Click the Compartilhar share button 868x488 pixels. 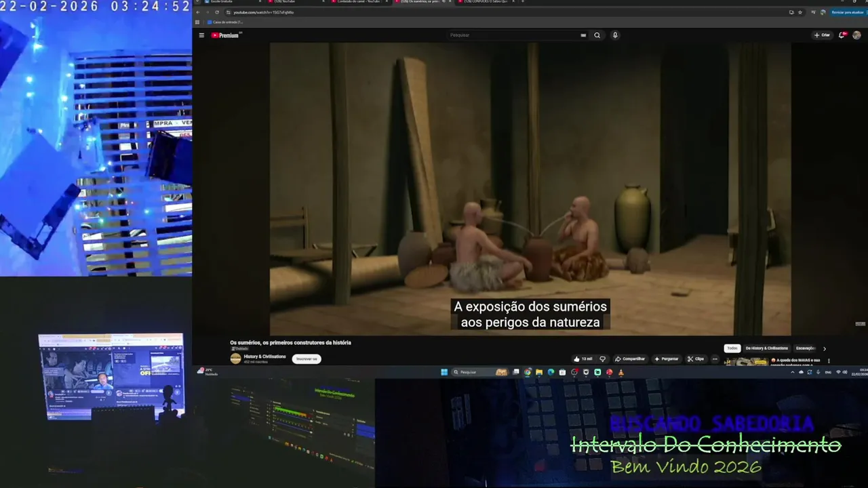click(x=630, y=359)
